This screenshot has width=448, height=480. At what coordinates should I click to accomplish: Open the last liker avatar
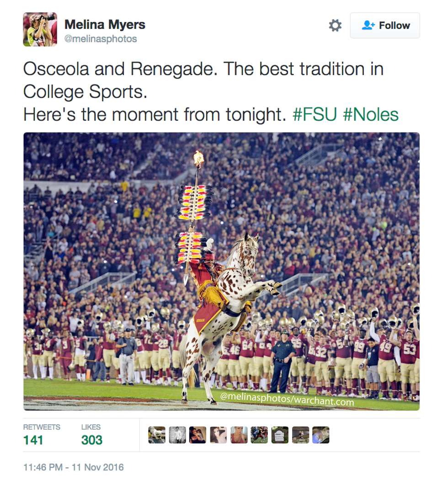321,435
